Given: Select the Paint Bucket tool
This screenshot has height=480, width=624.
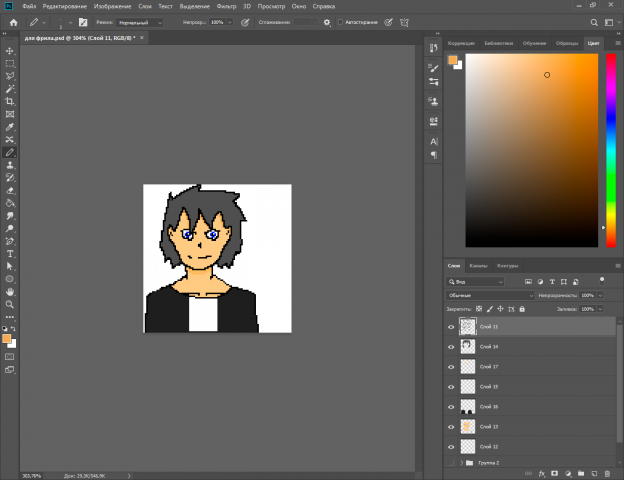Looking at the screenshot, I should click(x=10, y=203).
